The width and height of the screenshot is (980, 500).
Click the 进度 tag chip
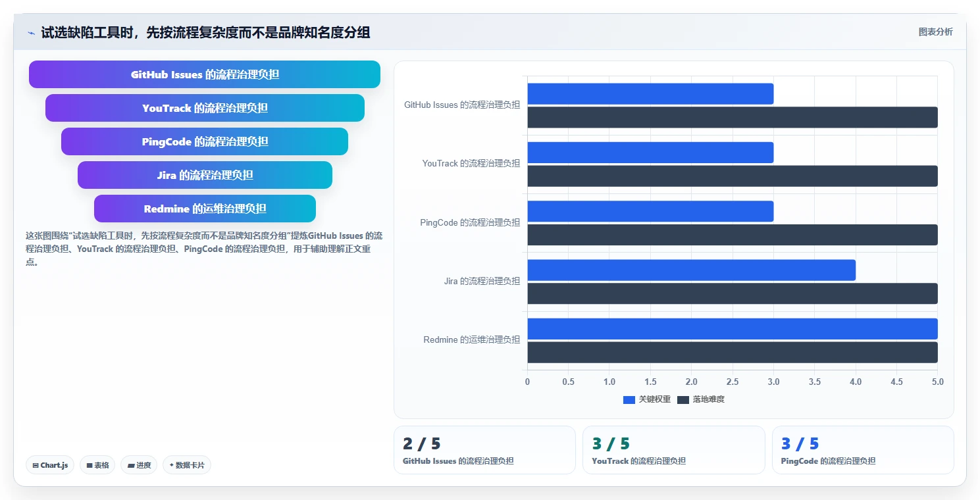coord(139,465)
